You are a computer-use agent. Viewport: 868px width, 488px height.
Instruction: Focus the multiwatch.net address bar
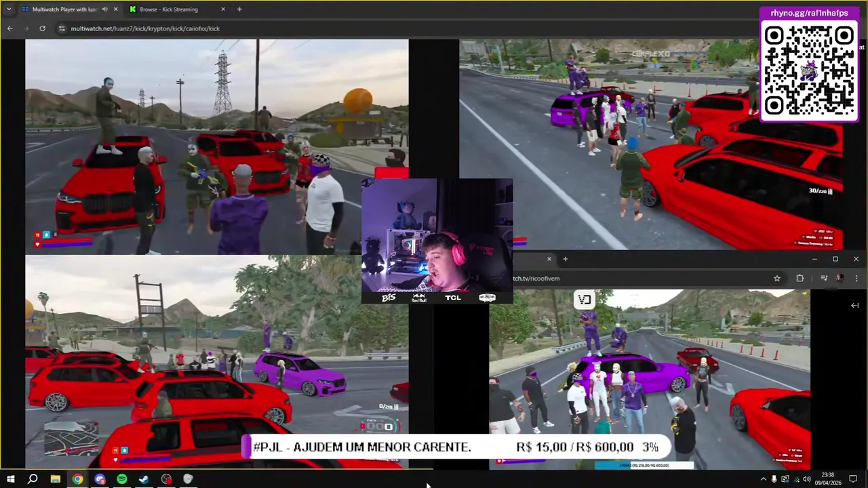407,28
